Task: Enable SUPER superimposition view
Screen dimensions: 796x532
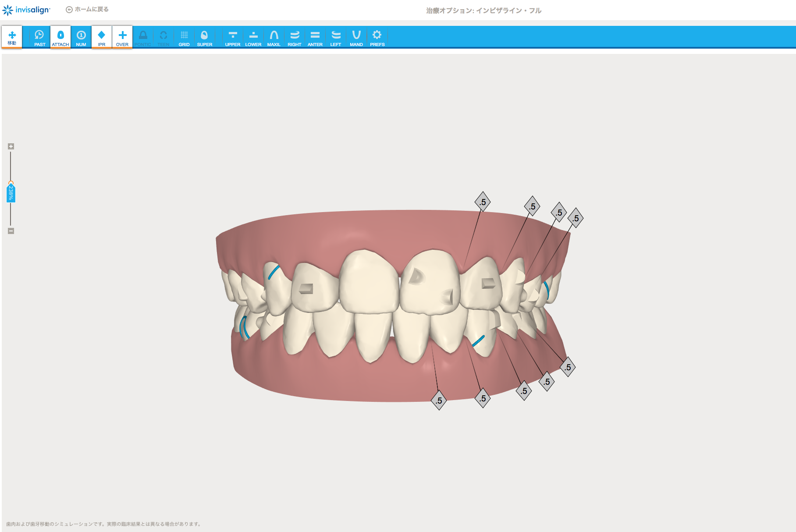Action: tap(204, 37)
